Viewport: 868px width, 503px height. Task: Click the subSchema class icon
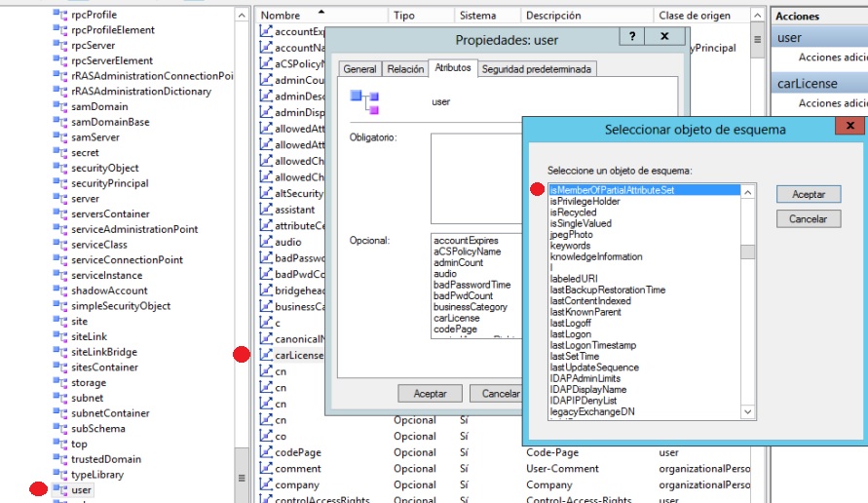pyautogui.click(x=60, y=428)
